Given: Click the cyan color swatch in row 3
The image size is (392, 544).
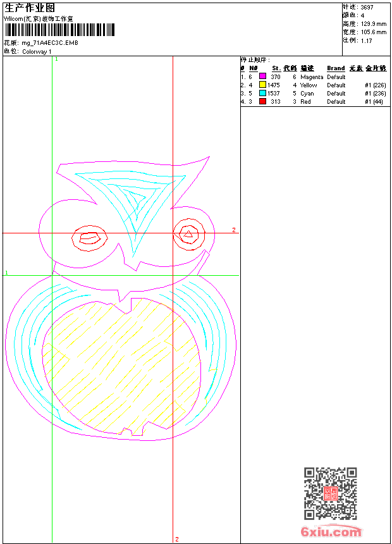Looking at the screenshot, I should coord(262,92).
